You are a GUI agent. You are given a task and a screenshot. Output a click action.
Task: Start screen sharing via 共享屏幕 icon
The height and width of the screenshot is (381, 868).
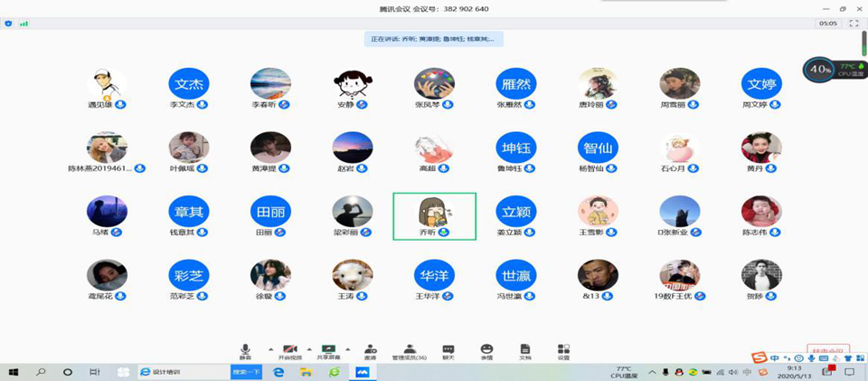pyautogui.click(x=329, y=349)
